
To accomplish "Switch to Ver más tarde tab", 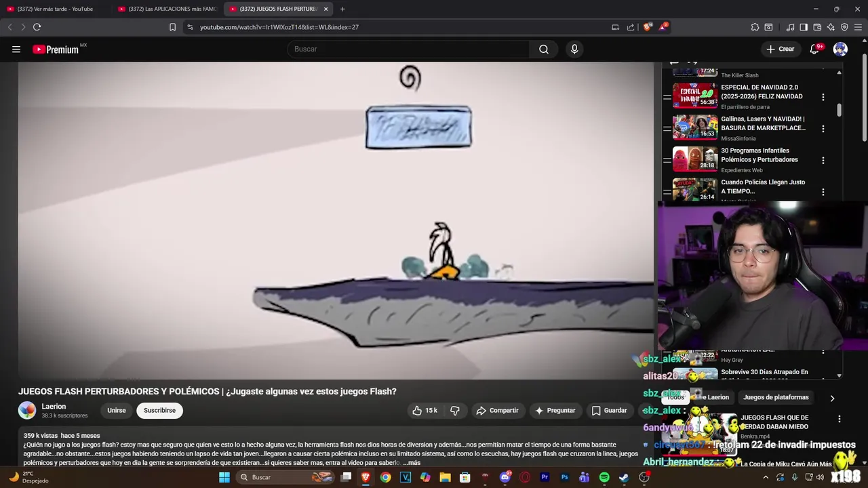I will coord(56,9).
